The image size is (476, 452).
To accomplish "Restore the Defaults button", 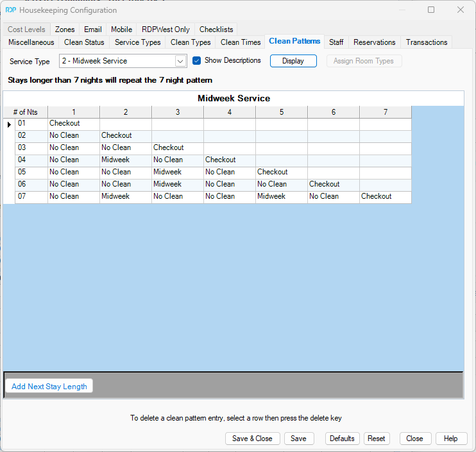I will [x=342, y=439].
